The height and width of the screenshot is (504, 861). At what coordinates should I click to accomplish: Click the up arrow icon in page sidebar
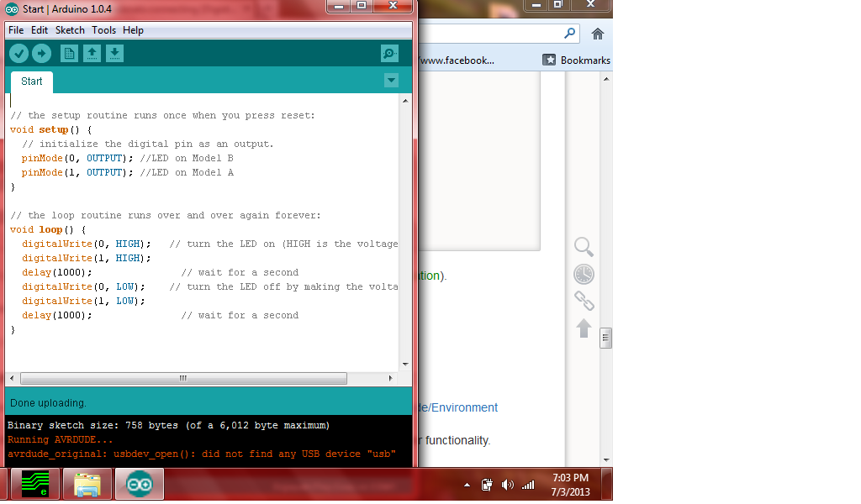click(584, 328)
